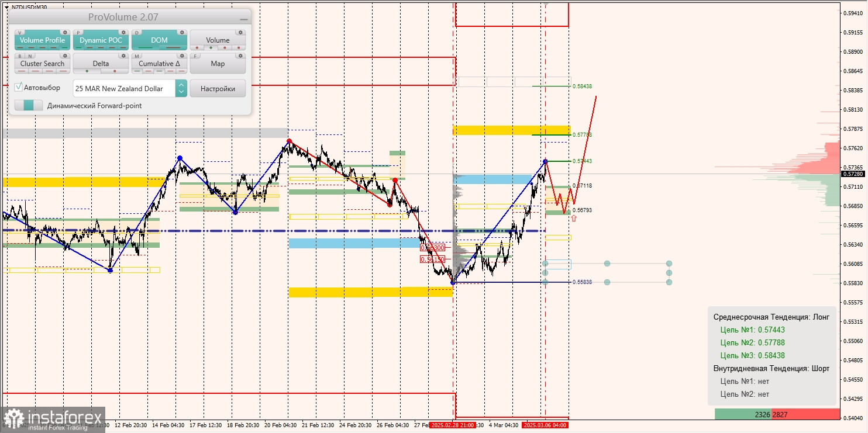Click the 25 MAR New Zealand Dollar field
The height and width of the screenshot is (433, 868).
pos(124,88)
